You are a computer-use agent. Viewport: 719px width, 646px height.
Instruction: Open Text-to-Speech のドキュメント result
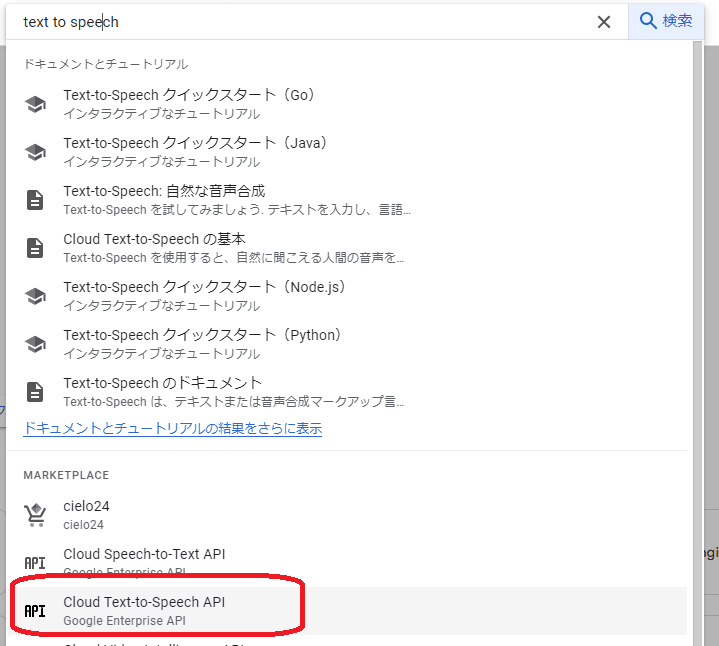click(x=347, y=392)
